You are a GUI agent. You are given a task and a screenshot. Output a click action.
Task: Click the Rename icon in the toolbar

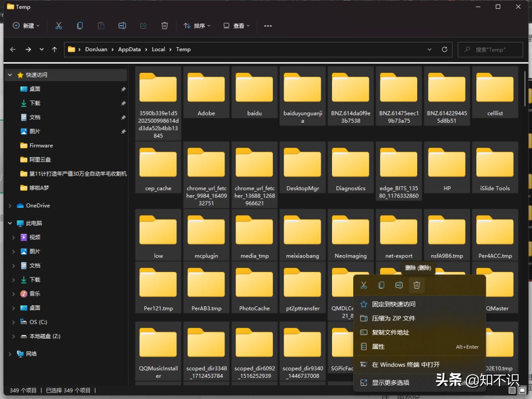[122, 25]
